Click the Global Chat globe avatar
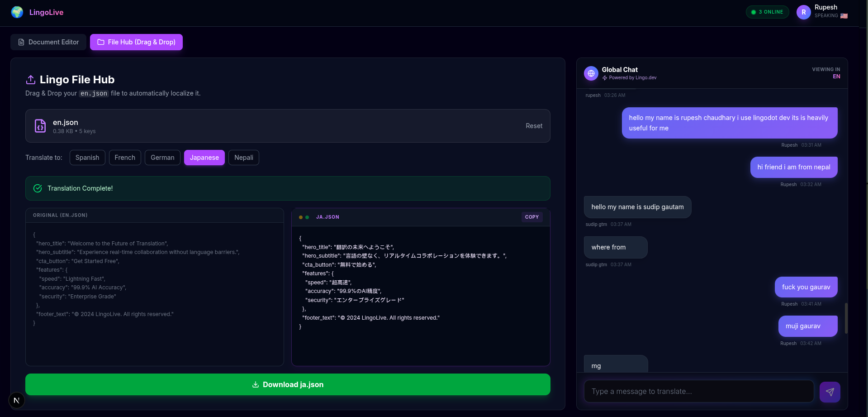 click(591, 73)
